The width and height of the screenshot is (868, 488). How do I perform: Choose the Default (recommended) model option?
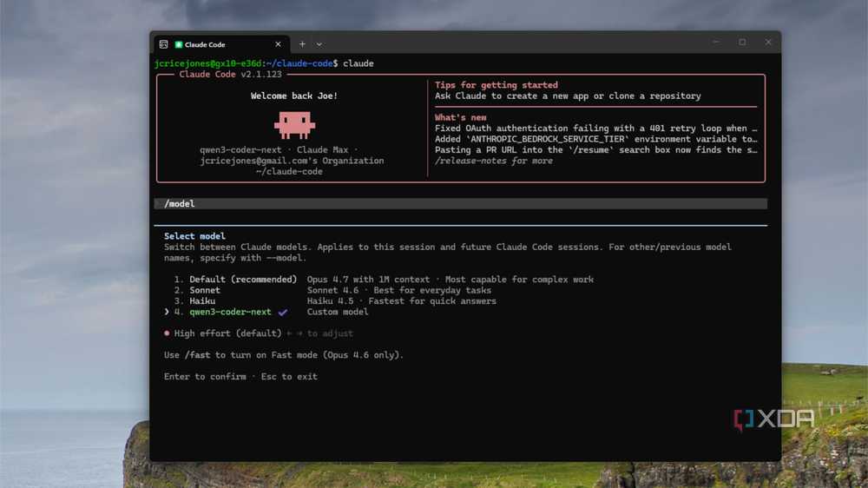243,280
